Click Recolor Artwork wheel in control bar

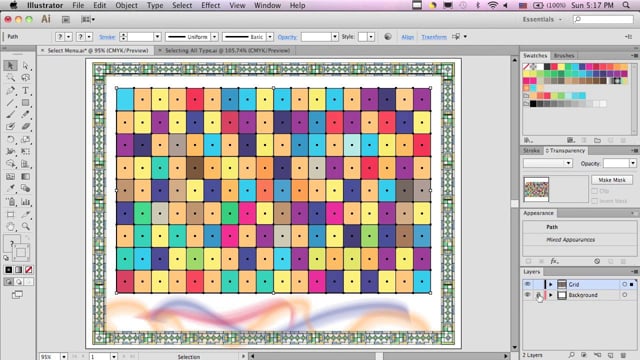[x=388, y=37]
